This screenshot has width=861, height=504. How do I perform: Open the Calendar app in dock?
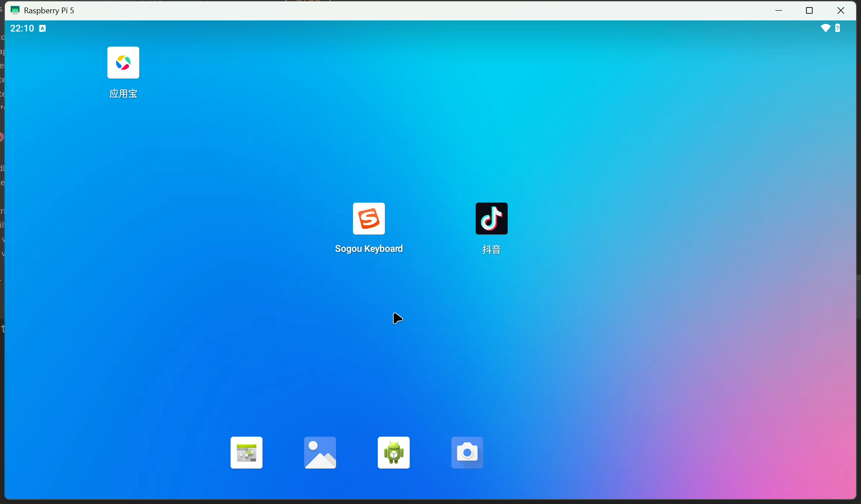click(x=247, y=453)
